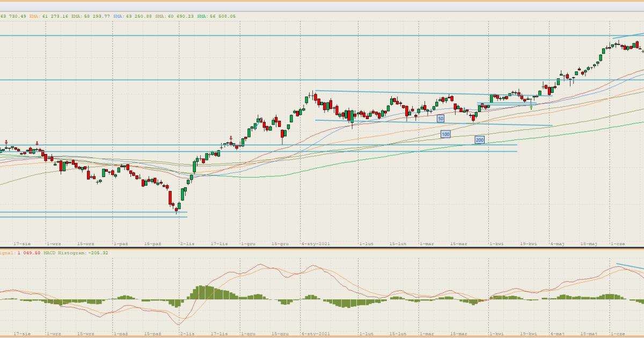The width and height of the screenshot is (644, 338).
Task: Select the "2-lis" date on price chart axis
Action: pos(187,244)
